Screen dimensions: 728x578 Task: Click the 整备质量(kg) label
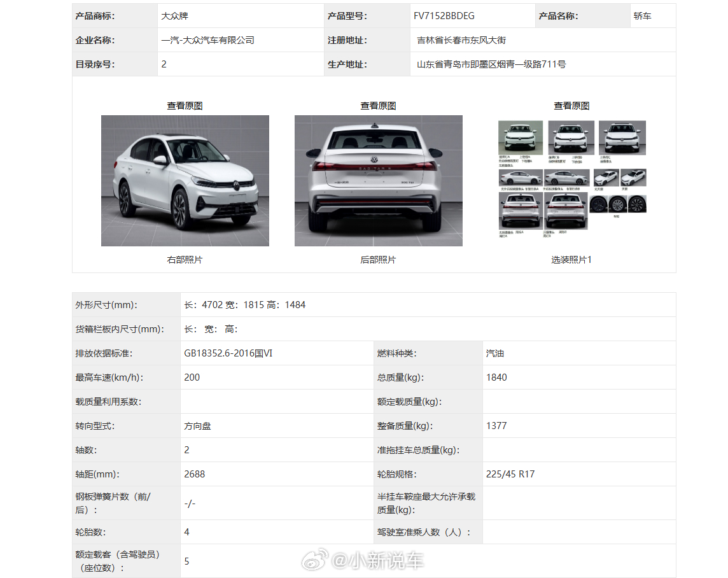tap(405, 425)
